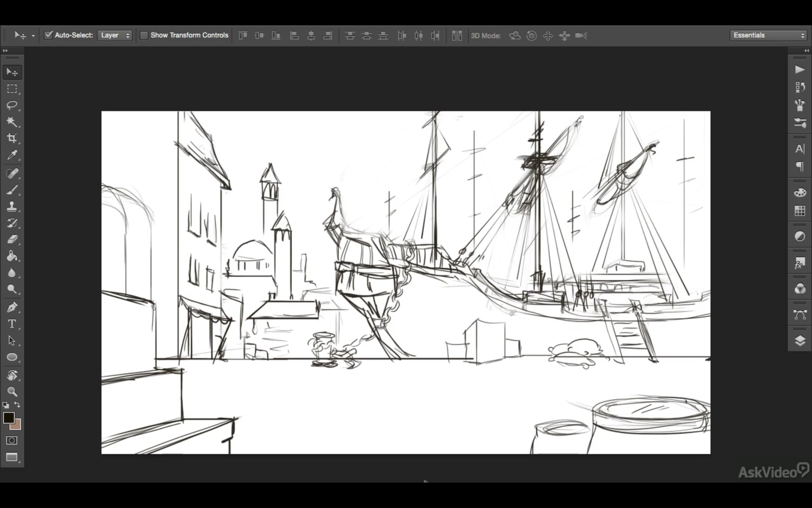
Task: Select the Type tool
Action: point(12,324)
